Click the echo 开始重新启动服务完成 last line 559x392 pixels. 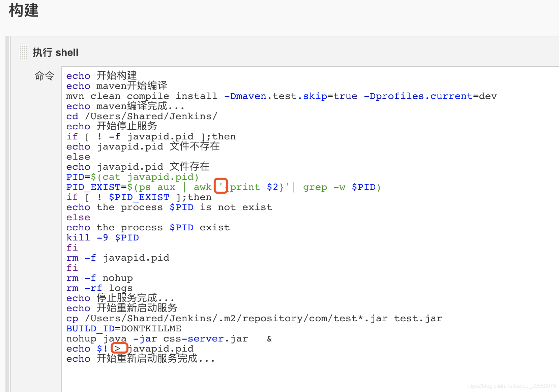pyautogui.click(x=140, y=358)
